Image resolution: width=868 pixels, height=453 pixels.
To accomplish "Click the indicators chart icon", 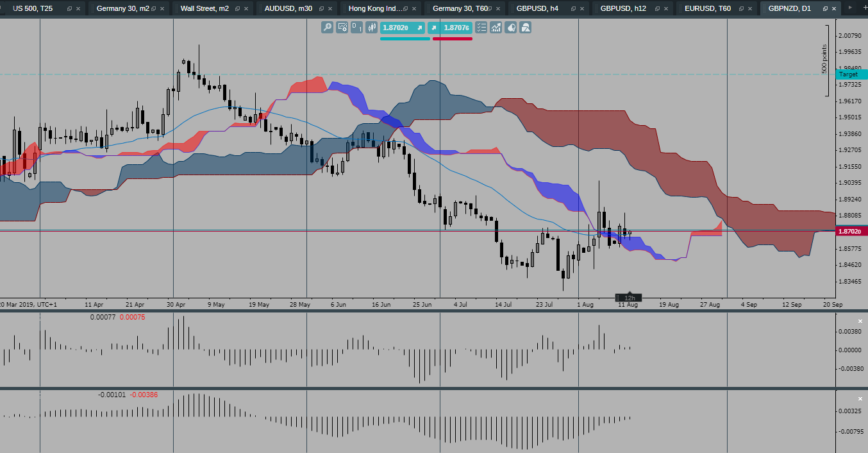I will [x=496, y=28].
